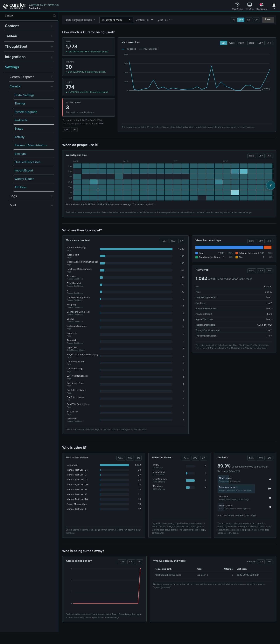Click /dashboard/filter-blacklist requested path
The width and height of the screenshot is (280, 644).
pyautogui.click(x=168, y=575)
